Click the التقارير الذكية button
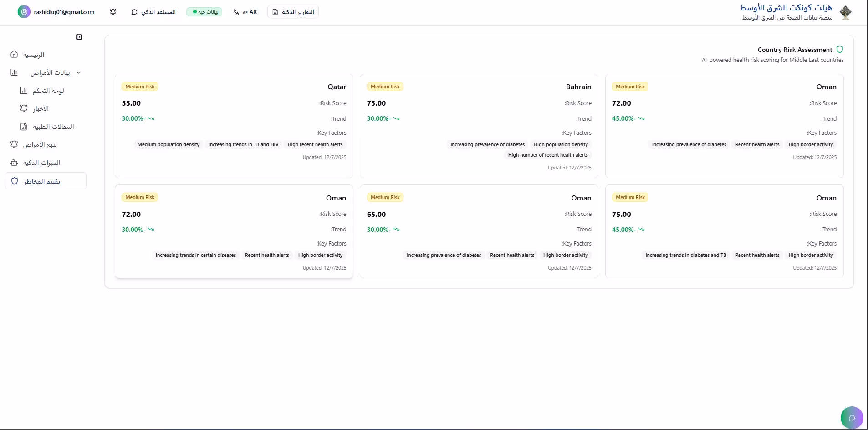The height and width of the screenshot is (430, 868). pyautogui.click(x=293, y=12)
